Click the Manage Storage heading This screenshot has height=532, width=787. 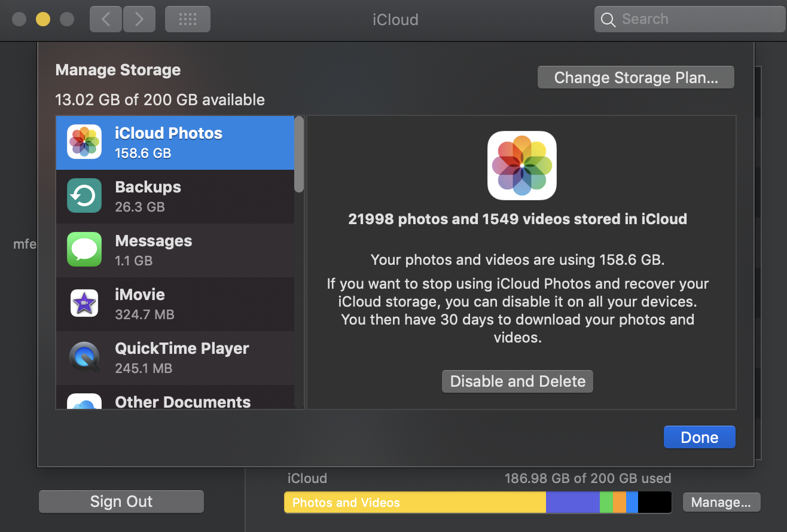tap(118, 70)
